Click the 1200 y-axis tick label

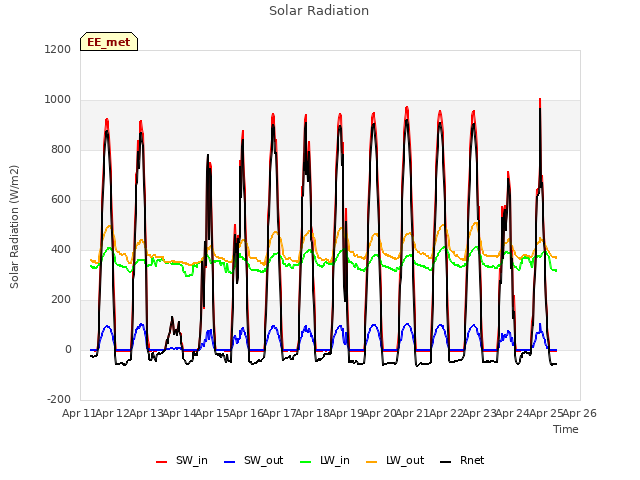click(x=58, y=49)
